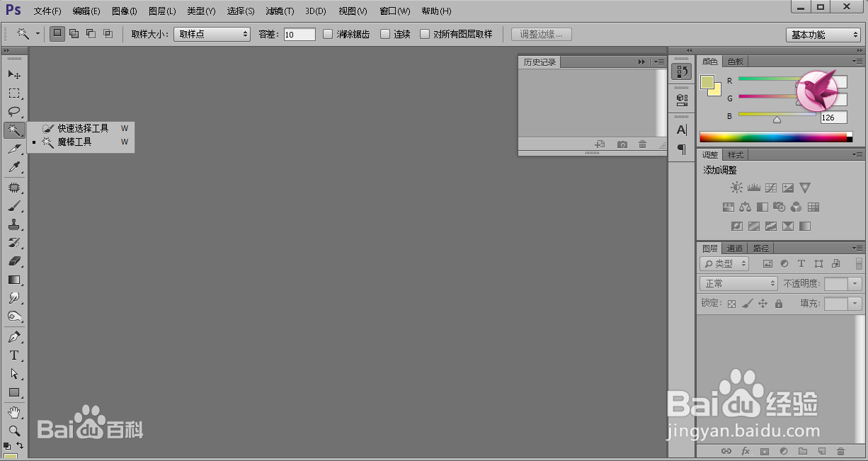Switch to the 路径 tab
This screenshot has height=461, width=868.
761,249
